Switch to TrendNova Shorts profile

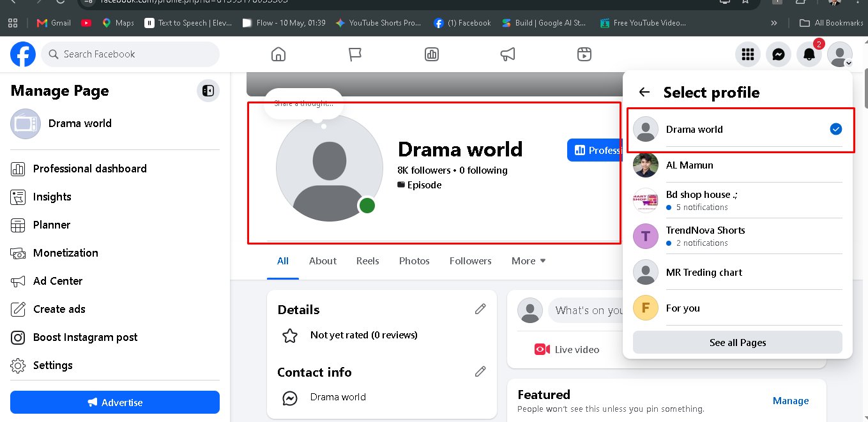(738, 236)
